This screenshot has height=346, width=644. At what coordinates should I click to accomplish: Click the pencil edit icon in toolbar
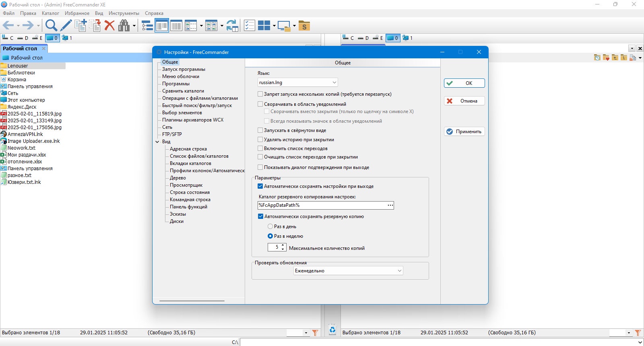[x=66, y=26]
